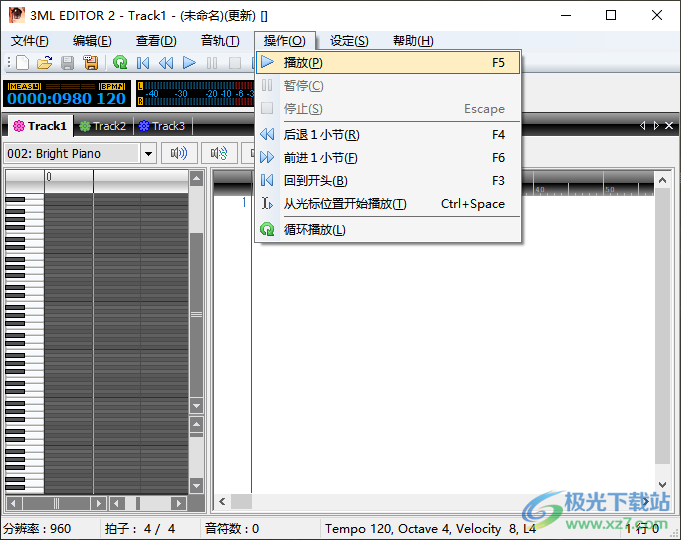
Task: Click the toolbar rewind one measure icon
Action: [166, 63]
